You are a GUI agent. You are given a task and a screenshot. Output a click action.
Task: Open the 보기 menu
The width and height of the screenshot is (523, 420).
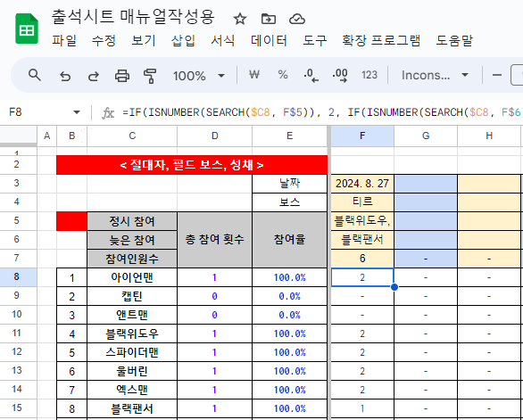pyautogui.click(x=144, y=41)
